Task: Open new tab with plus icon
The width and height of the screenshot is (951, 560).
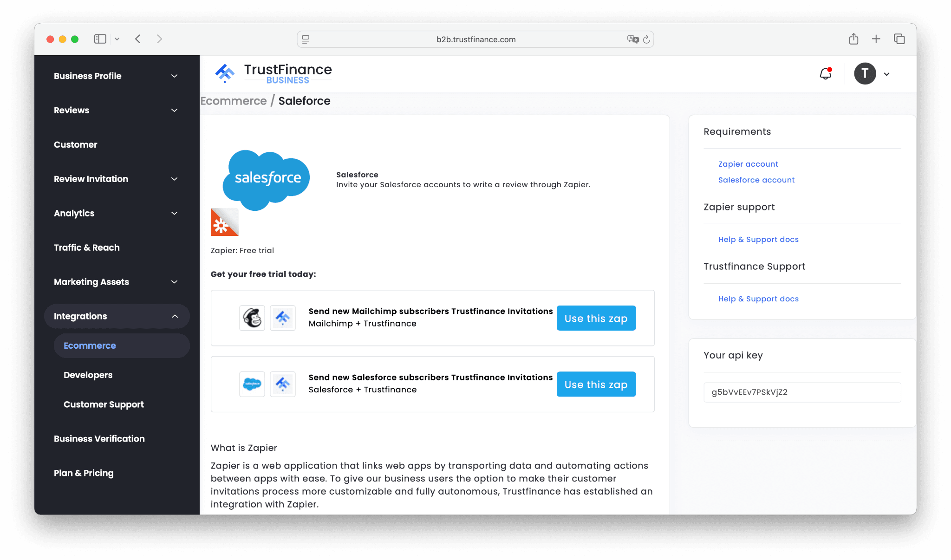Action: click(x=876, y=39)
